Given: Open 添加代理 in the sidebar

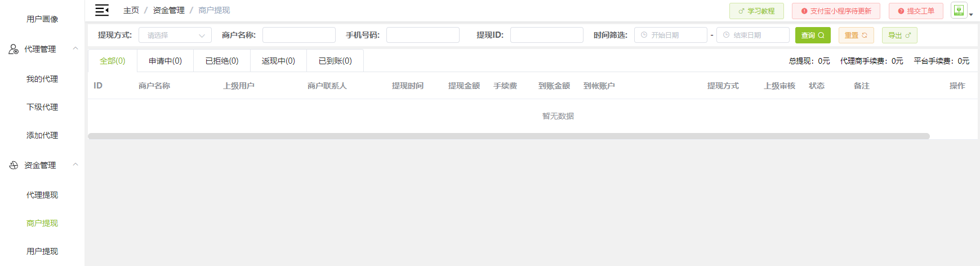Looking at the screenshot, I should 42,135.
